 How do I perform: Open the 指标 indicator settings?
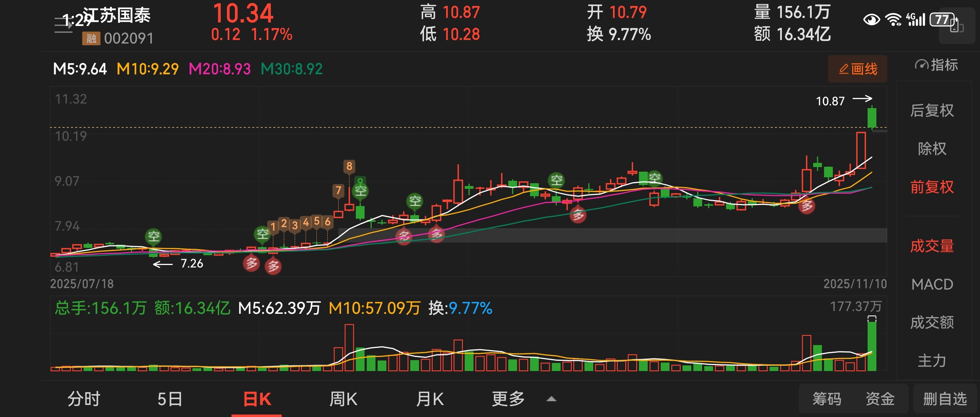click(936, 65)
